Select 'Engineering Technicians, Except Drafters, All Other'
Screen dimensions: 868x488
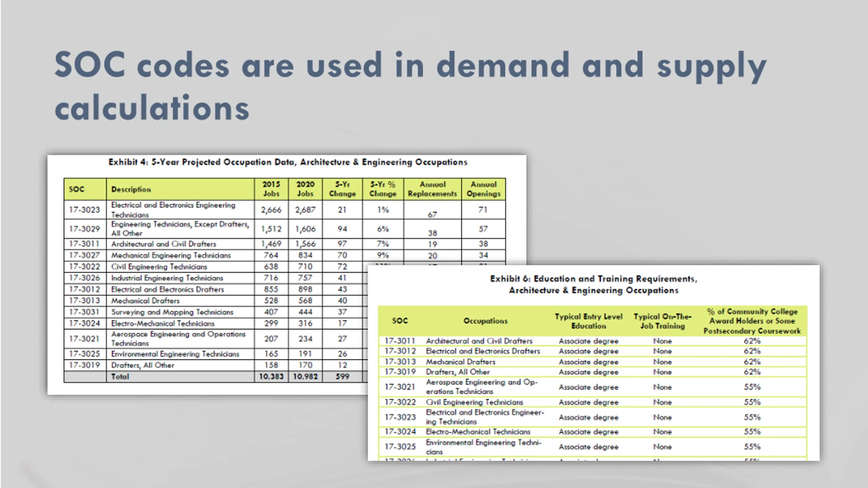point(180,229)
